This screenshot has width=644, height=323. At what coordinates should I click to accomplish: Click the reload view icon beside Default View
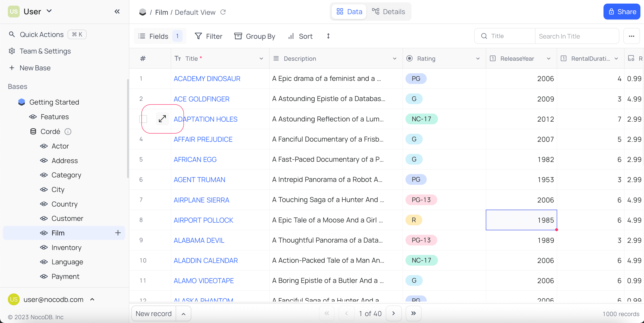point(223,12)
